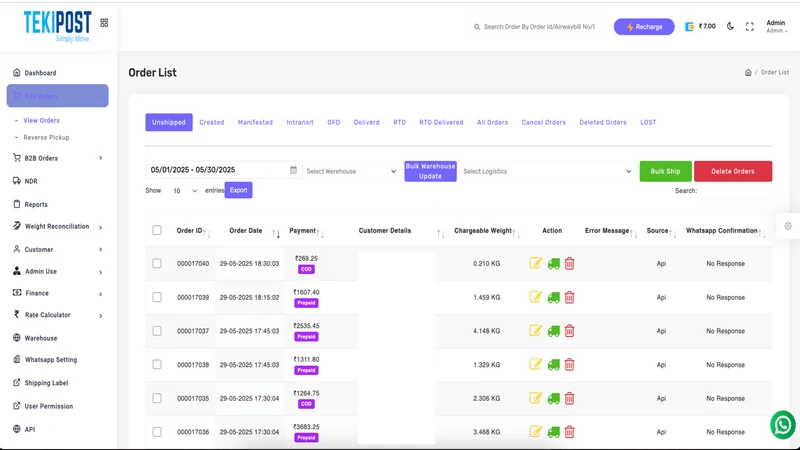Image resolution: width=800 pixels, height=450 pixels.
Task: Click Bulk Warehouse Update button
Action: pos(430,171)
